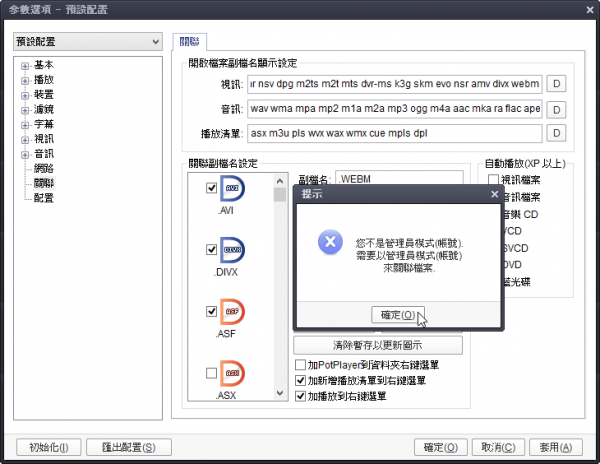Click 清除暫存以更新圖示 button
The height and width of the screenshot is (464, 600).
pos(378,345)
